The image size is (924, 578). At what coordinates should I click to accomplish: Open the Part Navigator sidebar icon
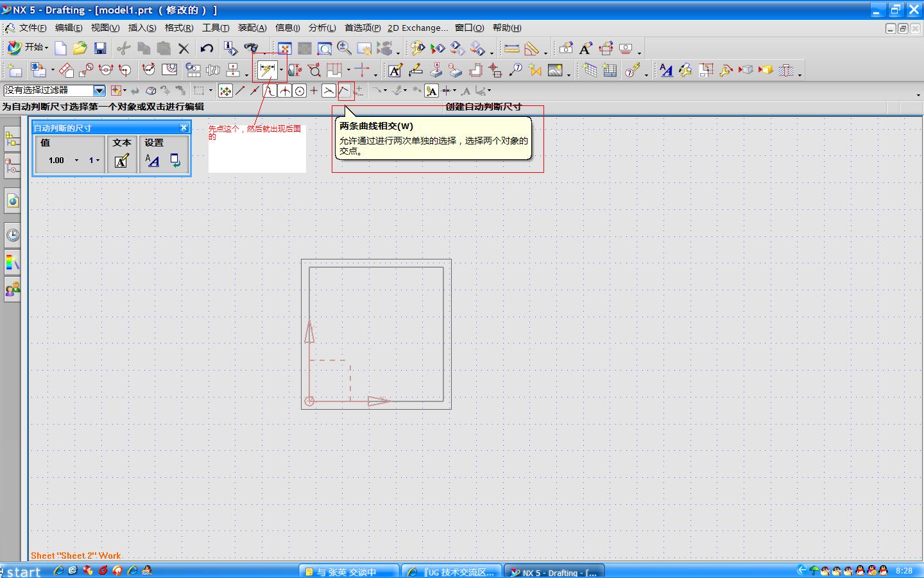[x=12, y=166]
